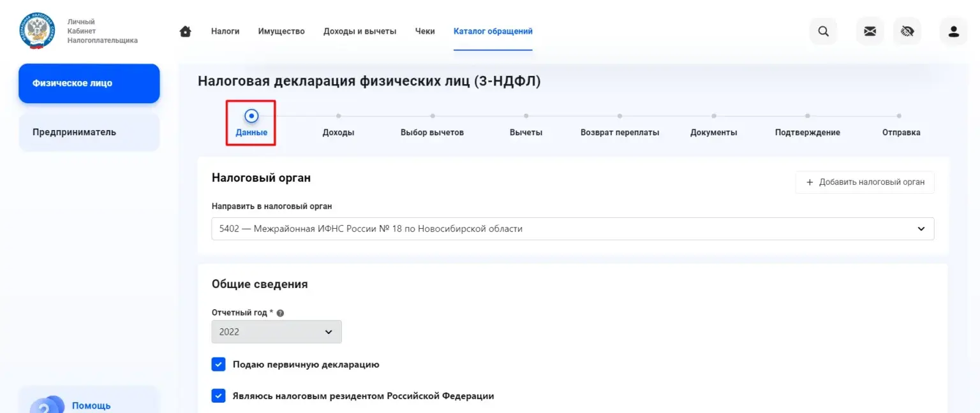
Task: Open the Отчетный год 2022 dropdown
Action: coord(277,332)
